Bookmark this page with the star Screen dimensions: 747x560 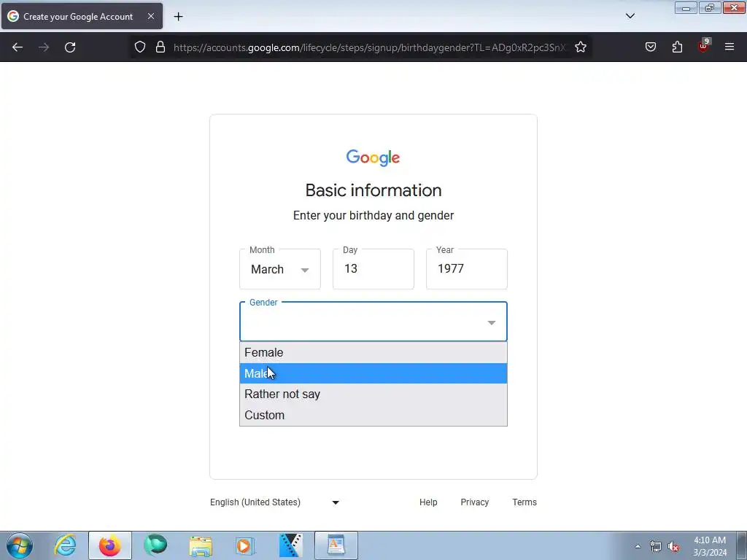(580, 47)
